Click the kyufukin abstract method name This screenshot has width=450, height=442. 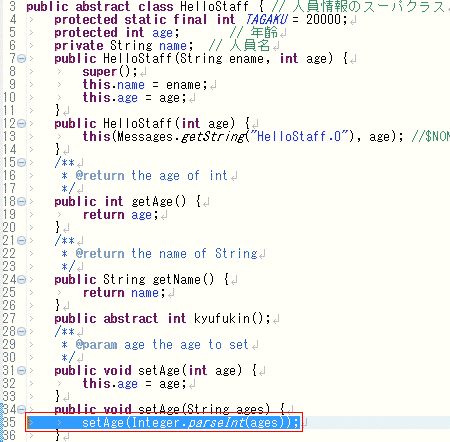pos(222,319)
